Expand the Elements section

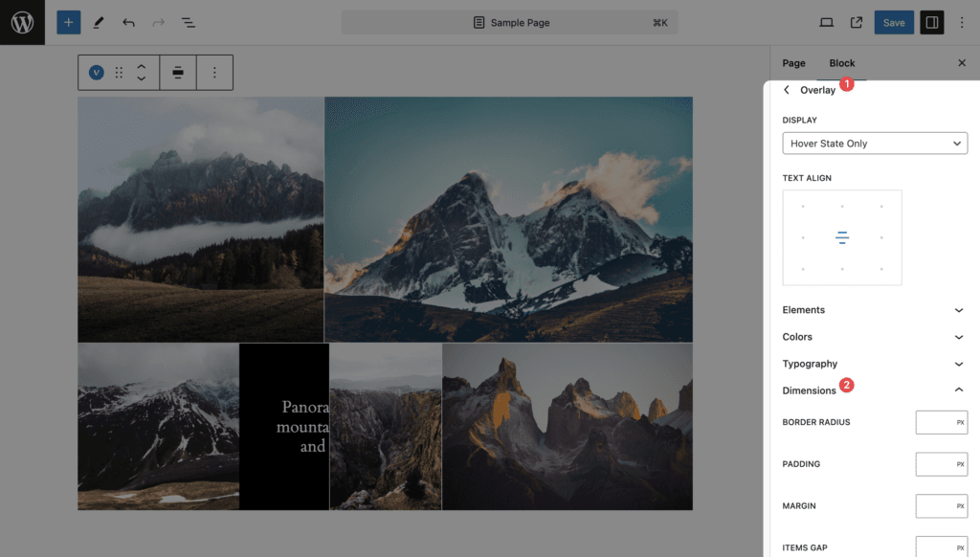(x=875, y=310)
